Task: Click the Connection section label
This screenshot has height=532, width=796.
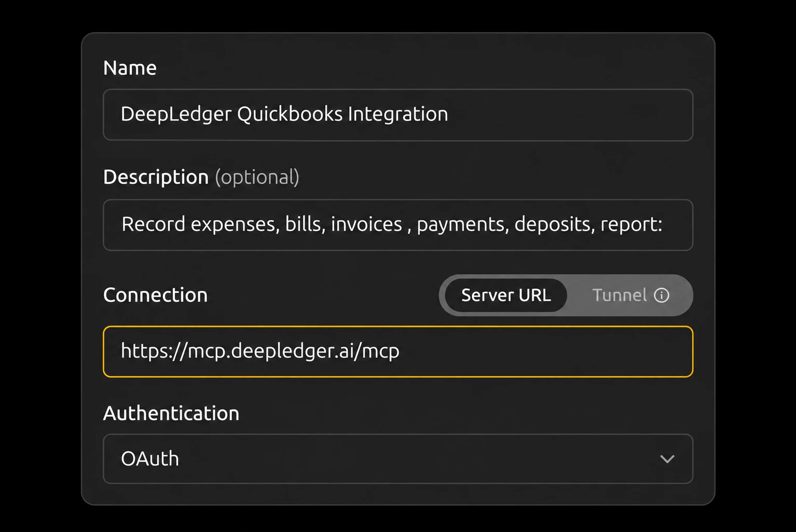Action: pyautogui.click(x=156, y=295)
